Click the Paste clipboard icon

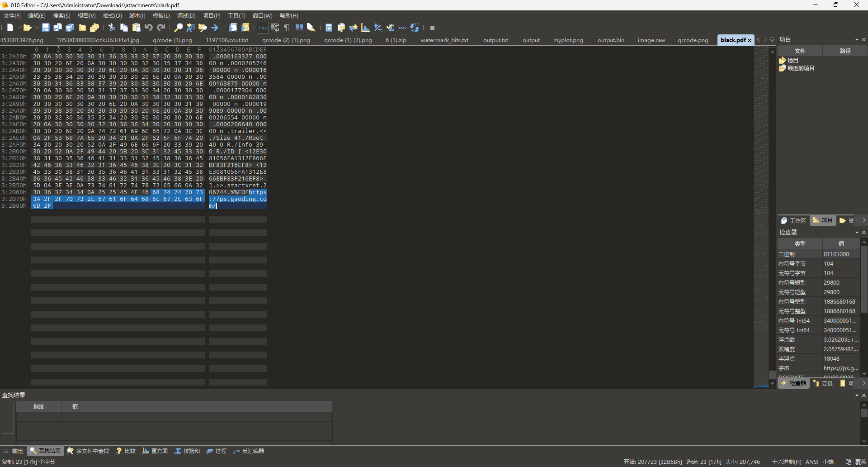136,28
